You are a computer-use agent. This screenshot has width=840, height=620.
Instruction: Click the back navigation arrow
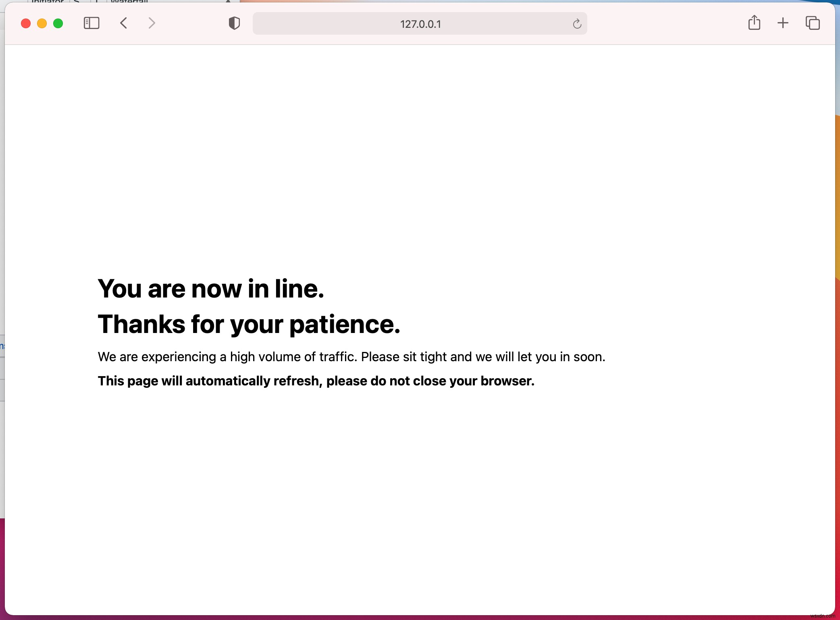[123, 24]
